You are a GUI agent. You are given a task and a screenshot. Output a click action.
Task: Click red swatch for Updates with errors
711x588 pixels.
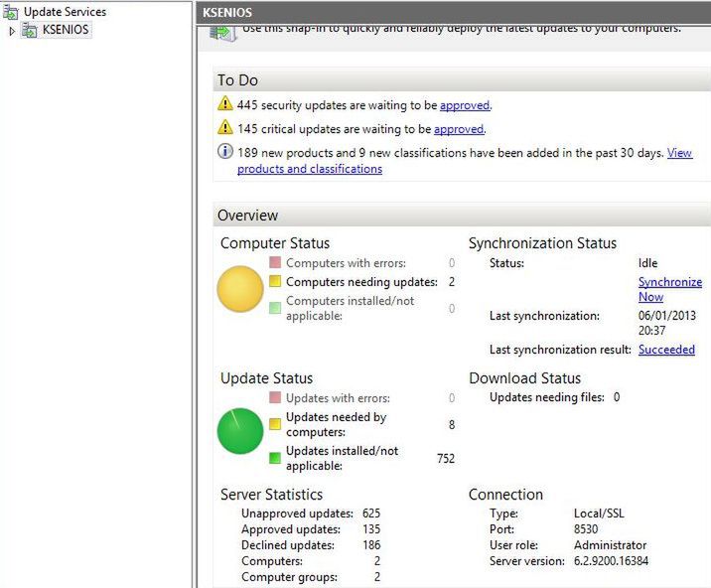[275, 397]
